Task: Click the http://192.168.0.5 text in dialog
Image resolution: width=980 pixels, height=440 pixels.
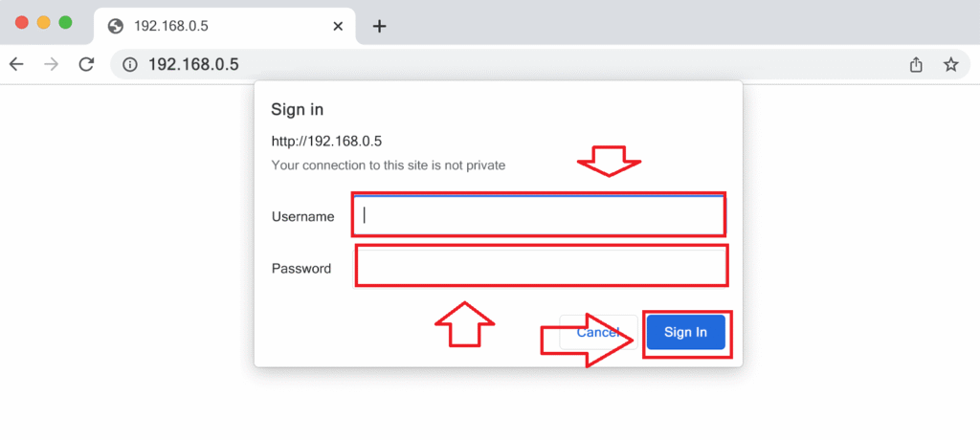Action: [x=326, y=142]
